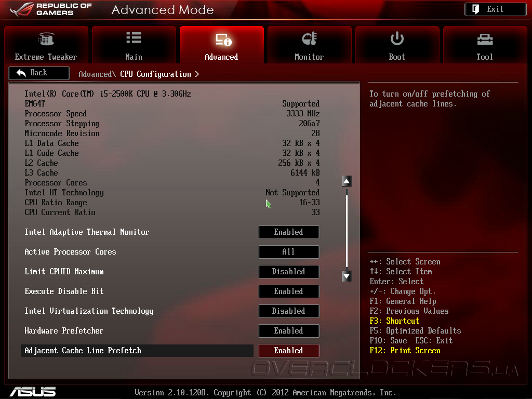Click the Boot power icon
The image size is (532, 399).
tap(397, 38)
